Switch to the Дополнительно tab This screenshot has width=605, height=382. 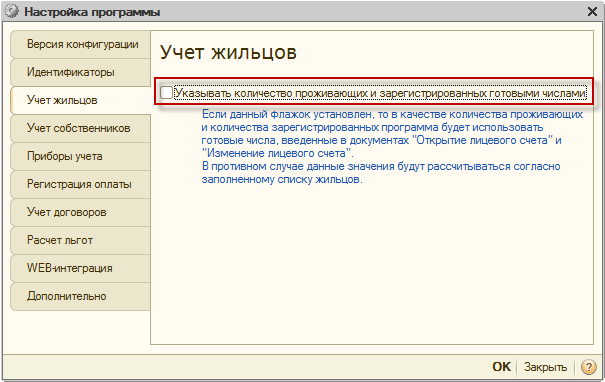(81, 296)
